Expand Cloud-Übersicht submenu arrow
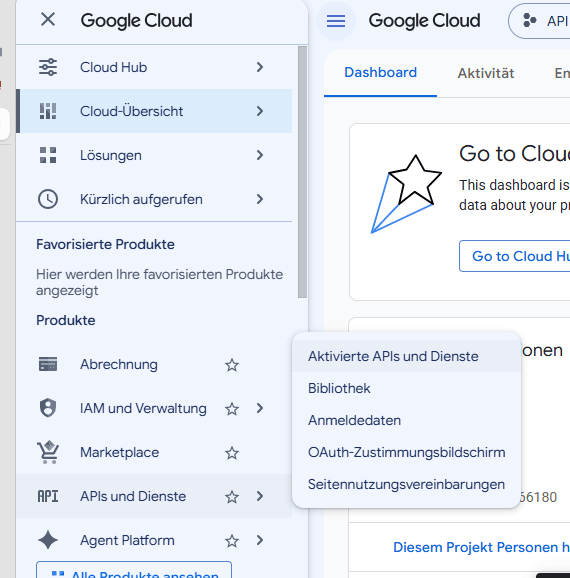 click(x=260, y=111)
